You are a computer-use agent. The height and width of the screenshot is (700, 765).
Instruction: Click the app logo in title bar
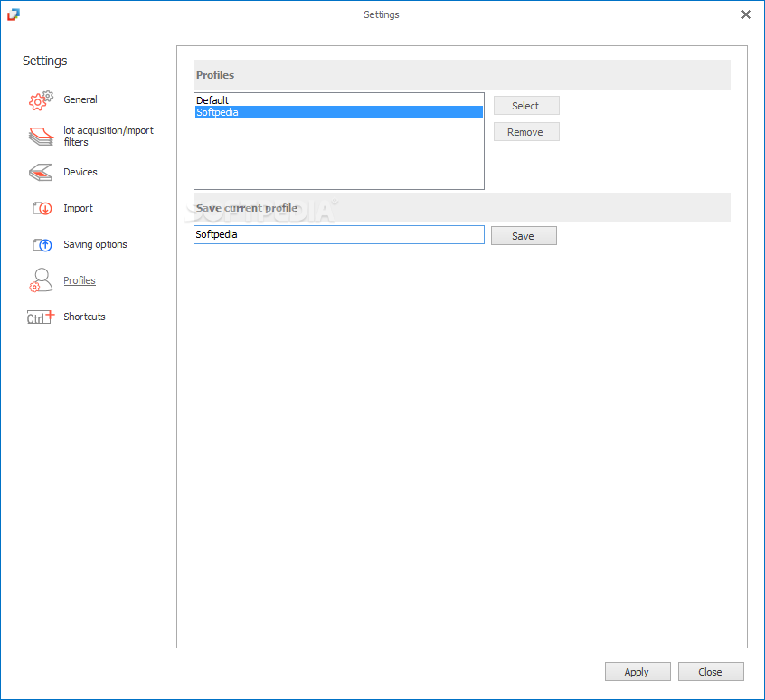[x=14, y=14]
